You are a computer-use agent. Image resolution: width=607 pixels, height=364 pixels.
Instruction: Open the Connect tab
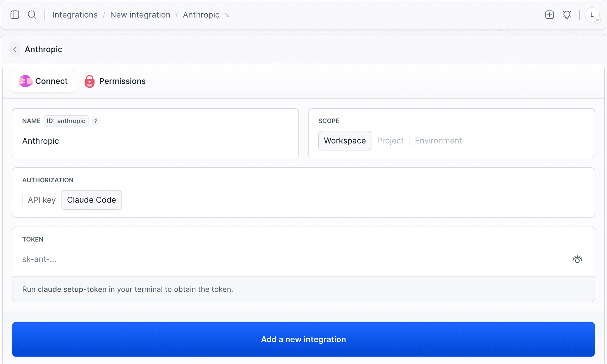coord(43,81)
